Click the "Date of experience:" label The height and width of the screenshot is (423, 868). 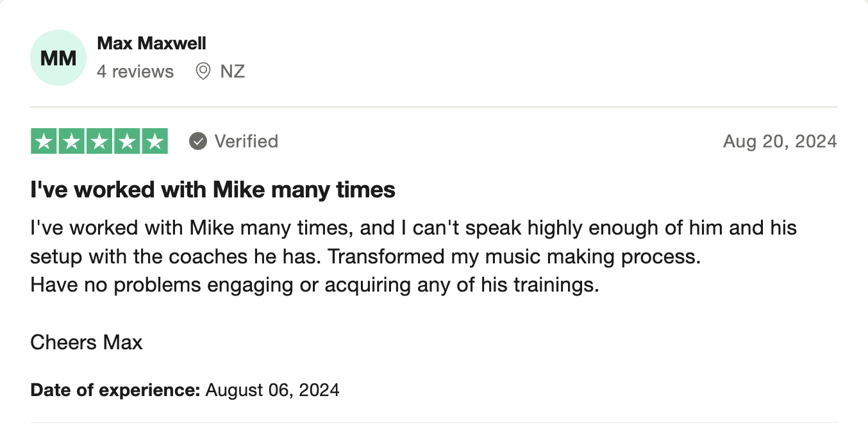tap(115, 390)
